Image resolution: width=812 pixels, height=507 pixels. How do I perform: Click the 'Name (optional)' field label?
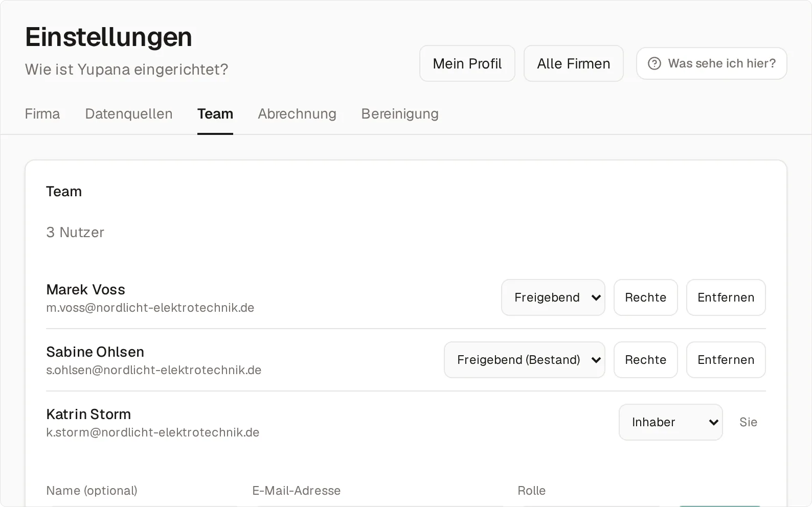click(x=92, y=491)
